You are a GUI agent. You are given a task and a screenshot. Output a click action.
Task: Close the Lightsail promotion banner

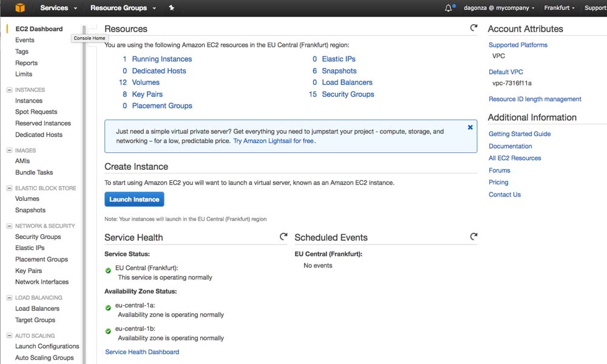tap(470, 127)
